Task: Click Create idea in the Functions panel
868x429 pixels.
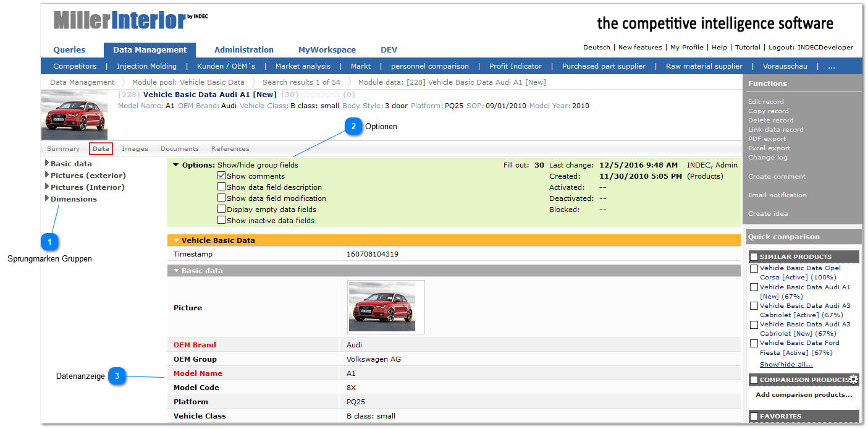Action: tap(768, 213)
